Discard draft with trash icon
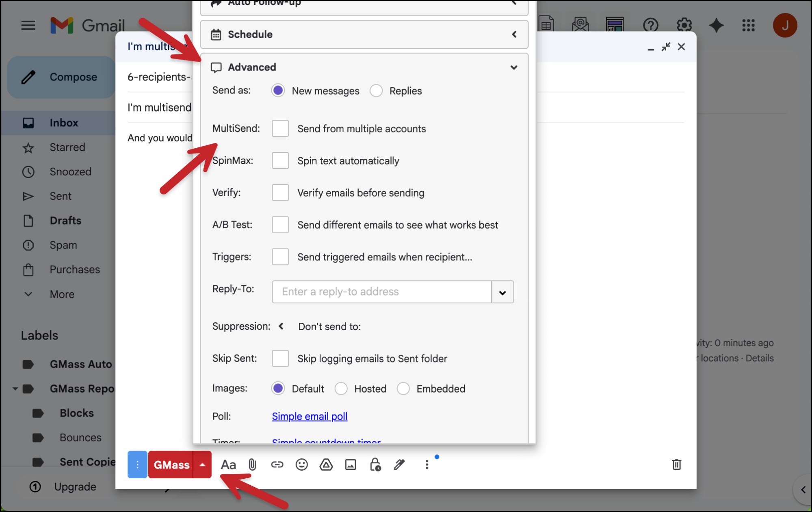Viewport: 812px width, 512px height. click(676, 464)
